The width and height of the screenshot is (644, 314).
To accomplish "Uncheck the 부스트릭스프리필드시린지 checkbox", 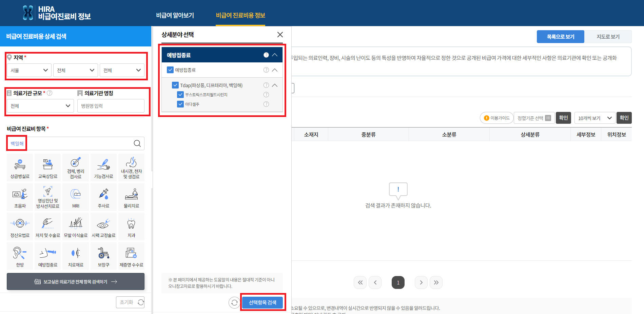I will coord(180,95).
